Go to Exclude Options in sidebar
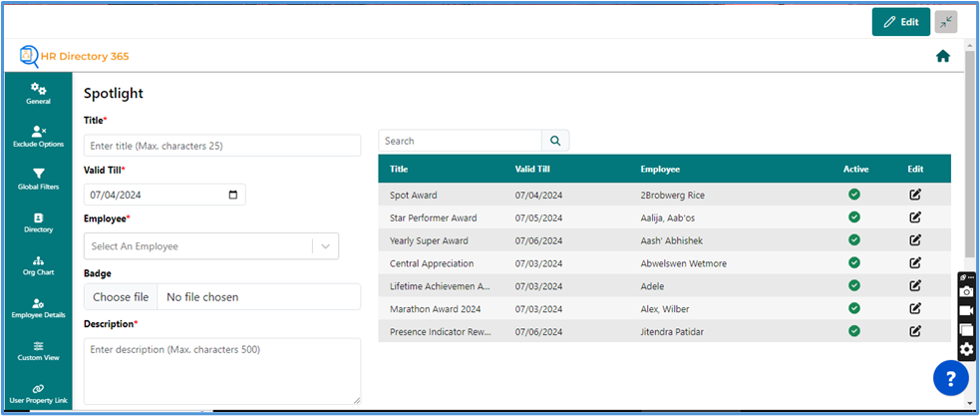This screenshot has height=416, width=980. pos(38,136)
